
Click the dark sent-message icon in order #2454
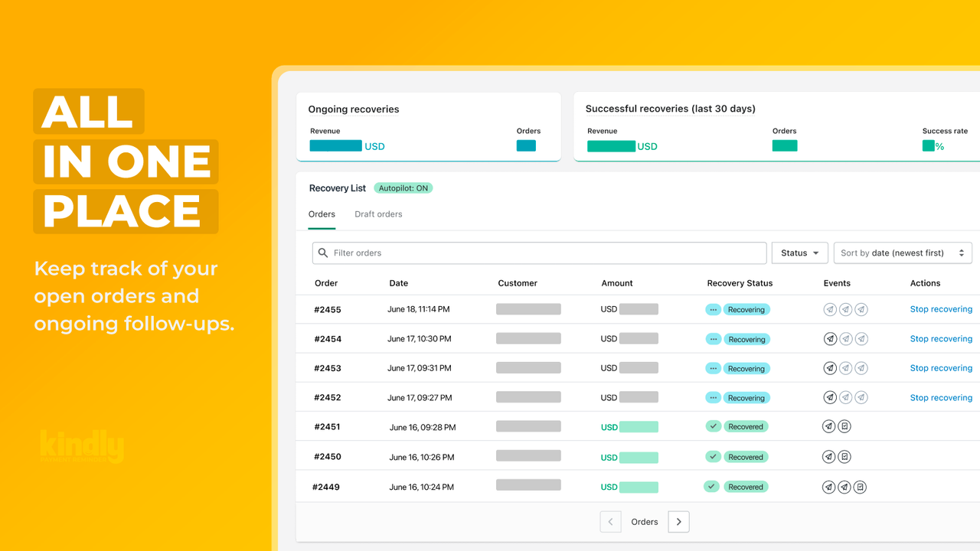point(830,339)
